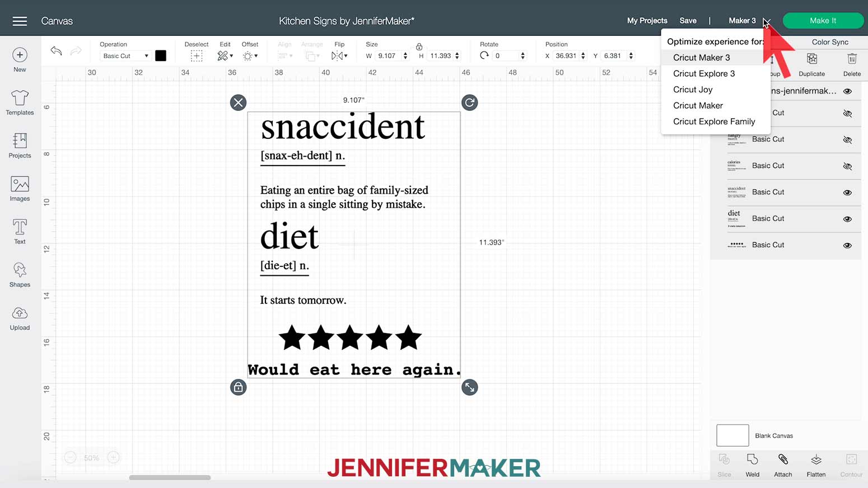This screenshot has height=488, width=868.
Task: Click the Slice tool icon
Action: [724, 459]
